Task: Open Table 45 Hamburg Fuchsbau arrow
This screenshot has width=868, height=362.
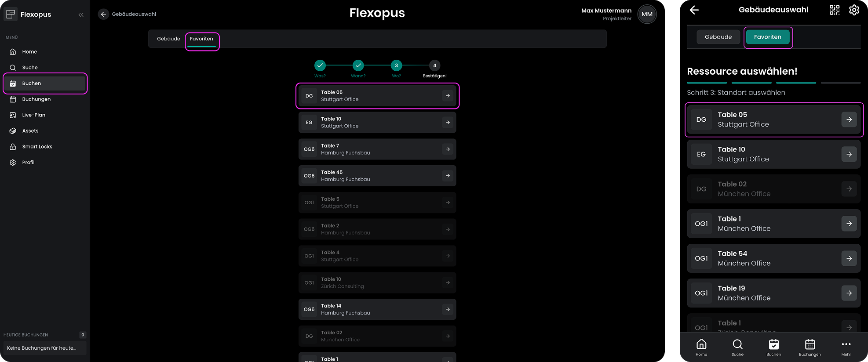Action: click(x=448, y=176)
